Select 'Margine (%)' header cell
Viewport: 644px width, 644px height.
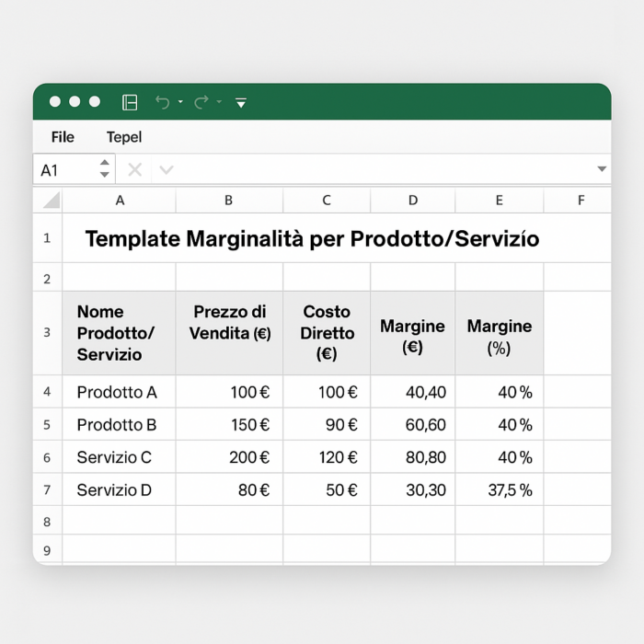coord(500,333)
